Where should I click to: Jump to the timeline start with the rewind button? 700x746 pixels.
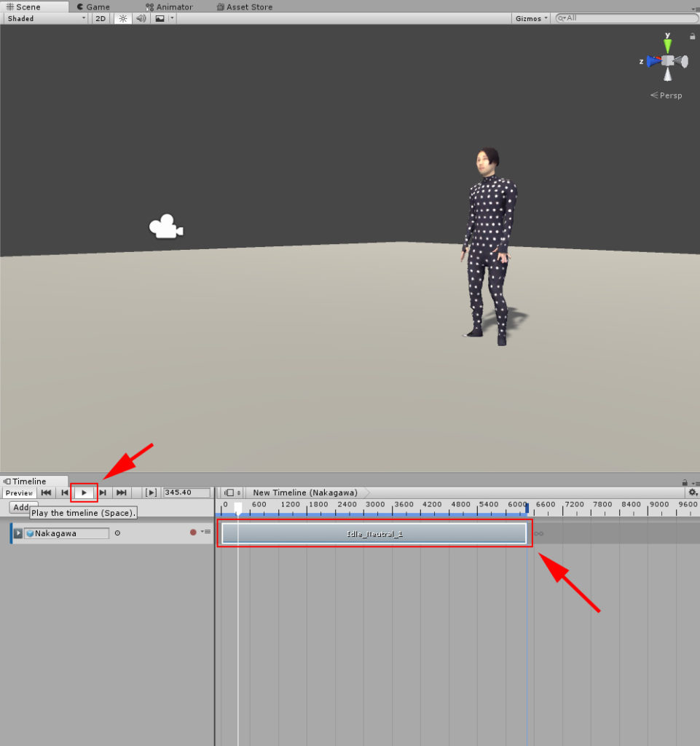click(46, 492)
